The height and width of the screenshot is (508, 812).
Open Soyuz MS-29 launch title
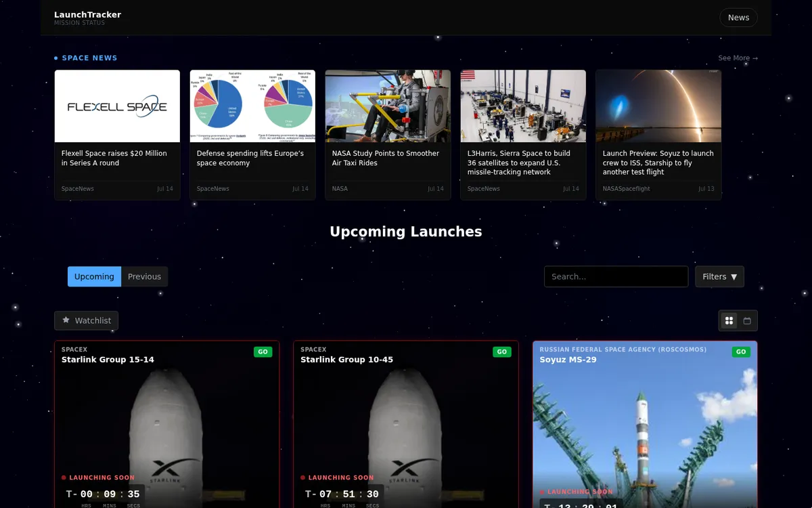point(568,360)
